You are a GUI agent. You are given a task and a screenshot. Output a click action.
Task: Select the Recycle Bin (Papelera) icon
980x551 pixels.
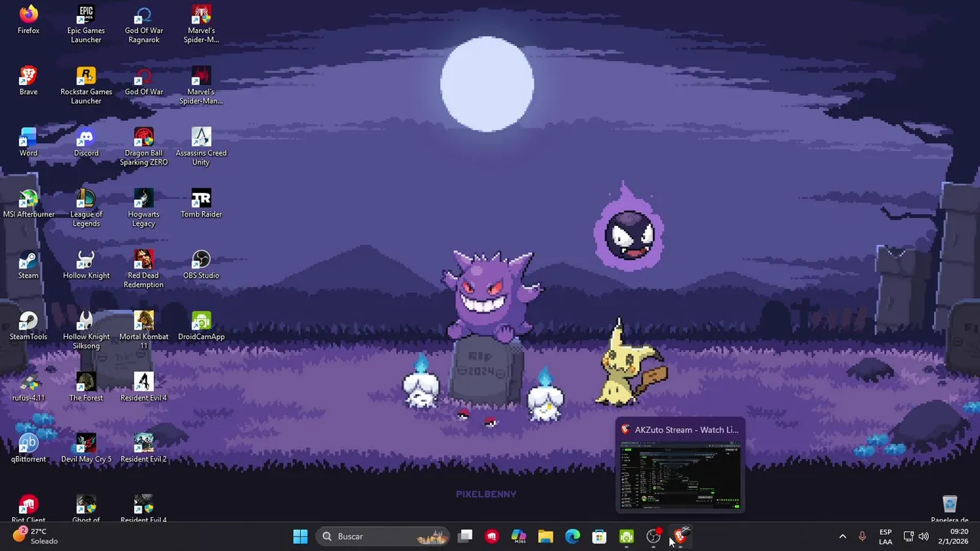tap(949, 510)
